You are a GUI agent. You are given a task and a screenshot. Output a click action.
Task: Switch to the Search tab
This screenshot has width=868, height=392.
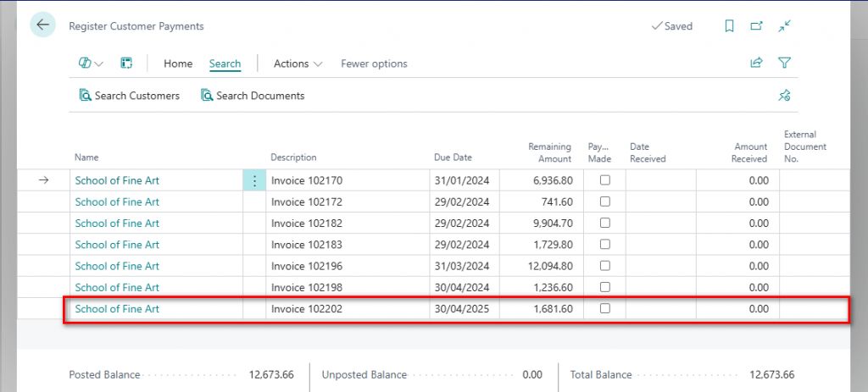pos(225,63)
